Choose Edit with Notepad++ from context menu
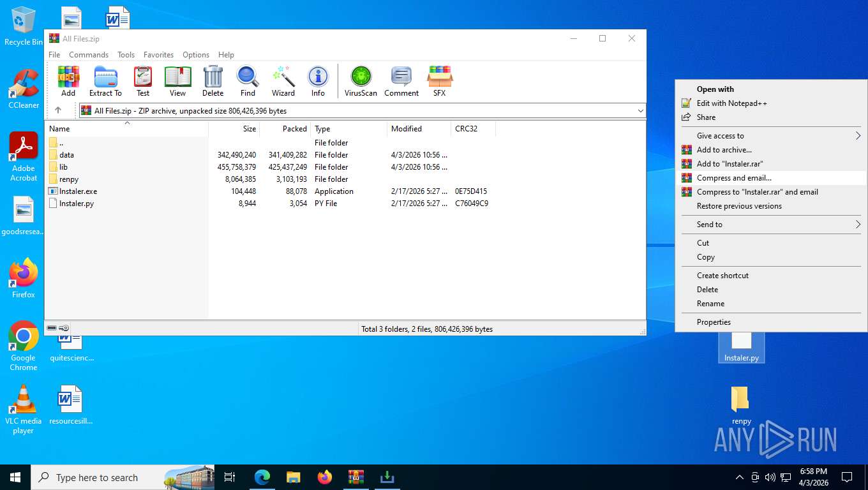This screenshot has height=490, width=868. point(771,103)
